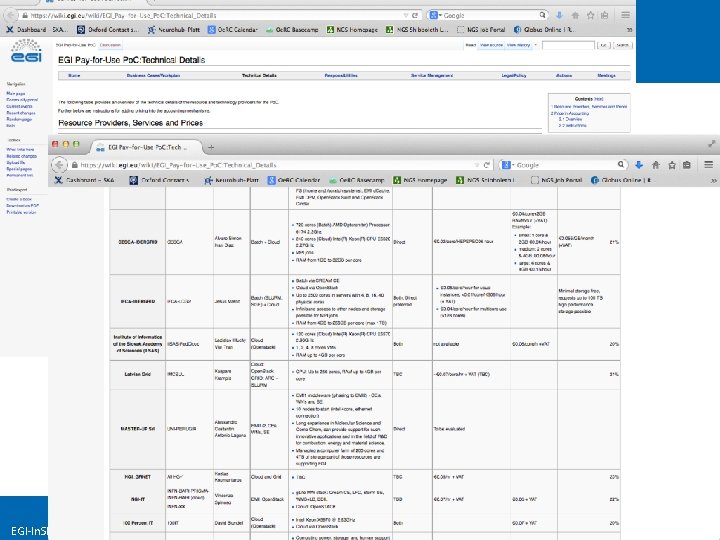
Task: Open Discussion tab on wiki page
Action: pyautogui.click(x=110, y=45)
